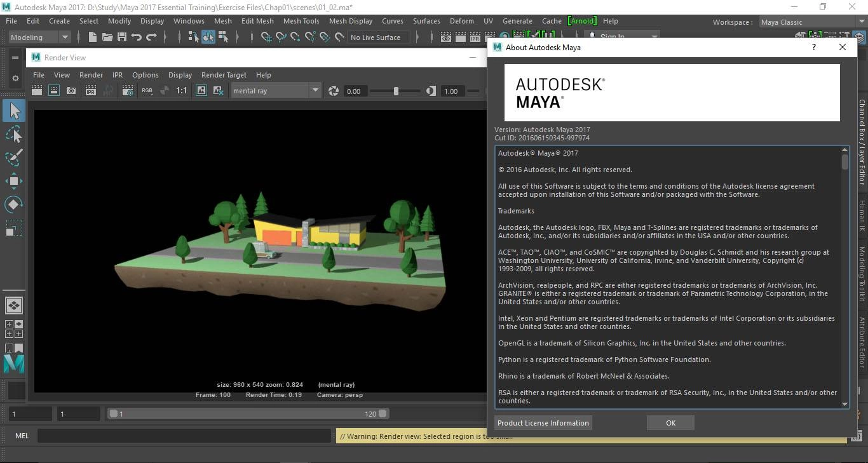
Task: Click Select by hierarchy mode icon
Action: (194, 37)
